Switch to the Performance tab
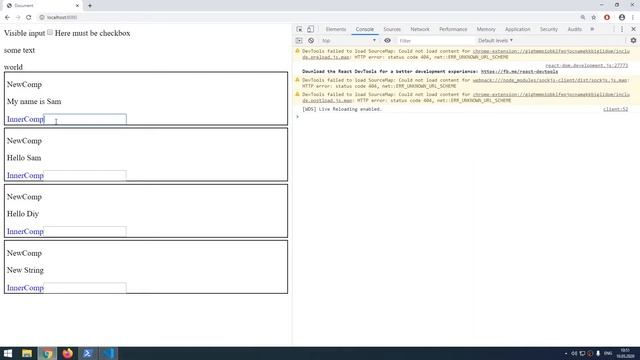 [453, 29]
